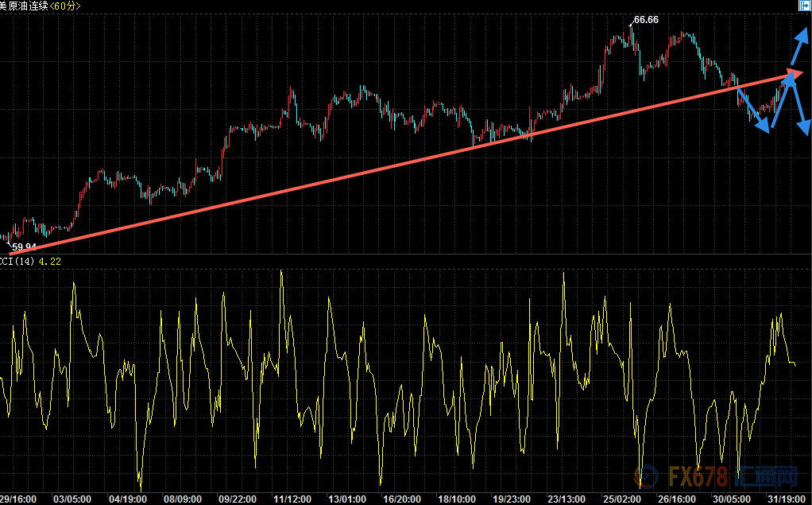This screenshot has width=812, height=505.
Task: Select the 04/19:00 time axis label
Action: [x=127, y=499]
